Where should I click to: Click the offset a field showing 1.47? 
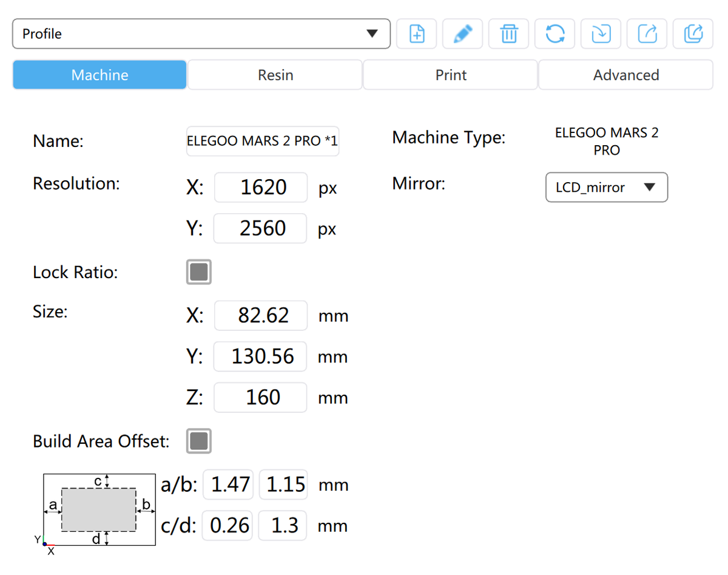click(x=228, y=485)
